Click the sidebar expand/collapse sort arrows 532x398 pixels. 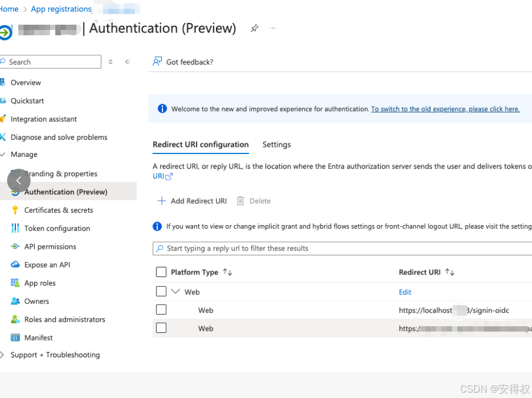(x=111, y=62)
